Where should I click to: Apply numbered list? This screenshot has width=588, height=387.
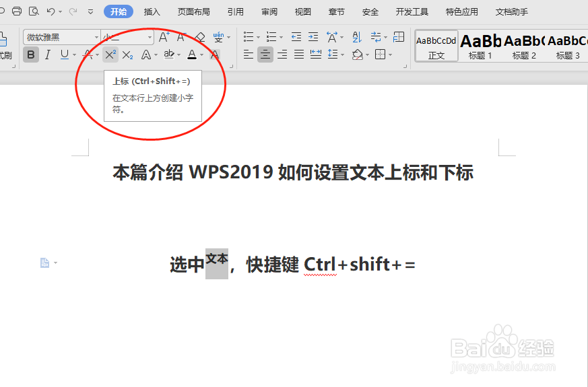271,37
